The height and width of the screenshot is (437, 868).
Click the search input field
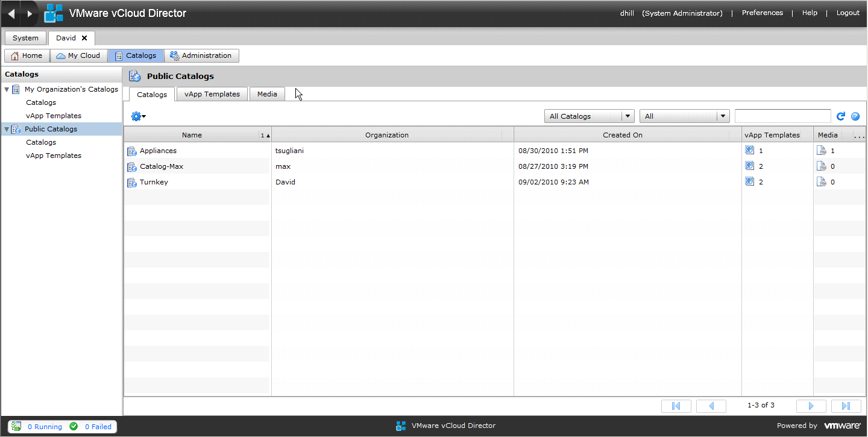[x=783, y=116]
